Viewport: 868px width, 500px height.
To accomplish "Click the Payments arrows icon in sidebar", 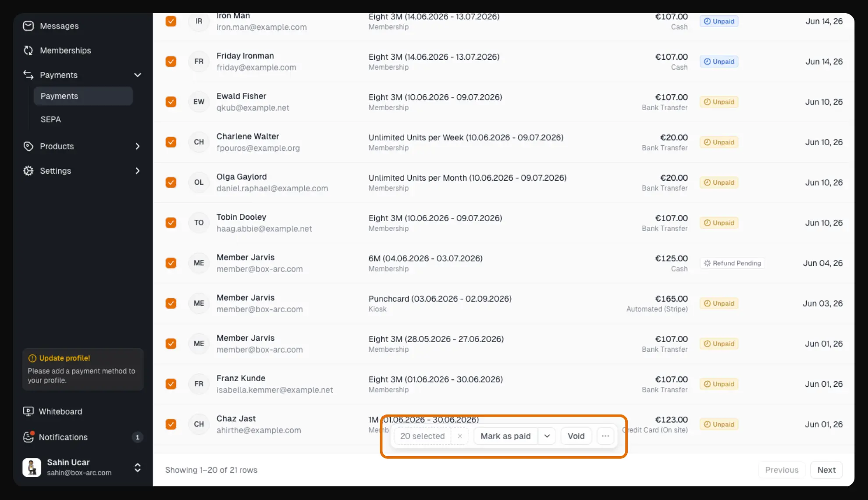I will point(28,75).
